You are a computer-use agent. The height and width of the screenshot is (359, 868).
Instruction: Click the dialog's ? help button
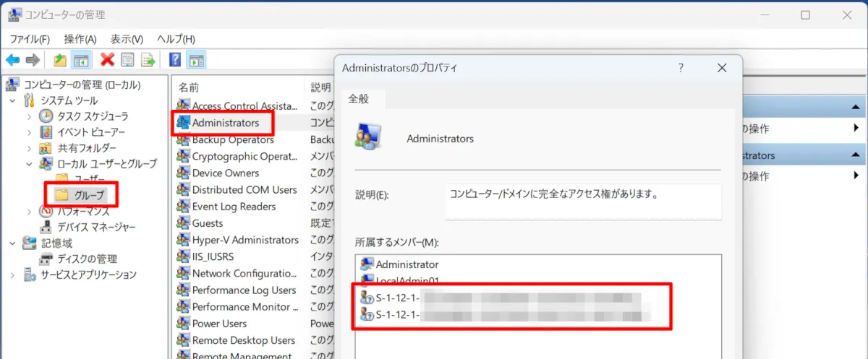click(x=681, y=68)
